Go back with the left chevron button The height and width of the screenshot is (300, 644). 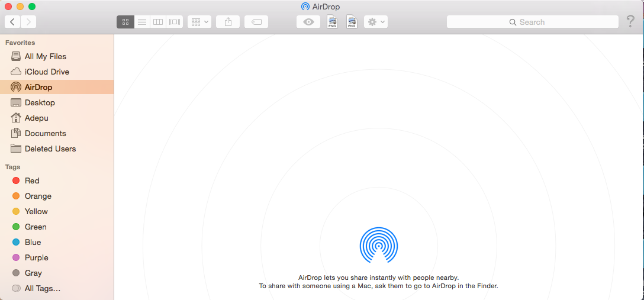coord(12,22)
